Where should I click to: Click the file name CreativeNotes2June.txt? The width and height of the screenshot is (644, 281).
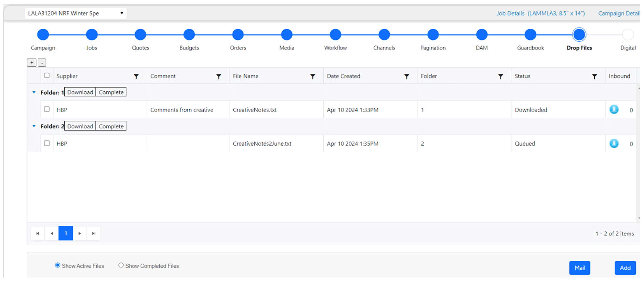(262, 144)
